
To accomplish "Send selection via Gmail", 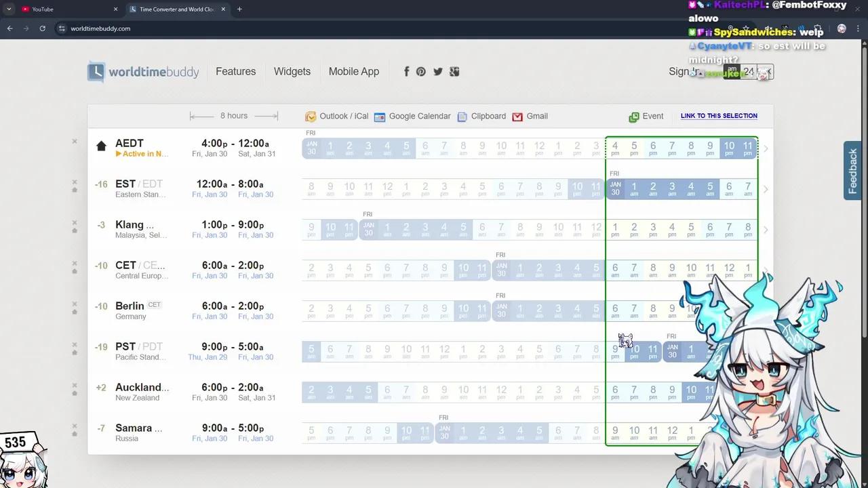I will tap(530, 117).
